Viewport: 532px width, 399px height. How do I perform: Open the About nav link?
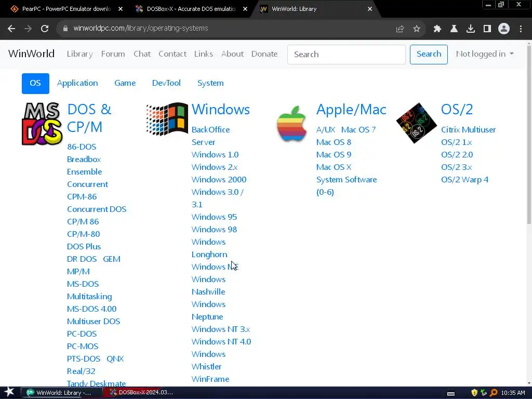(232, 54)
